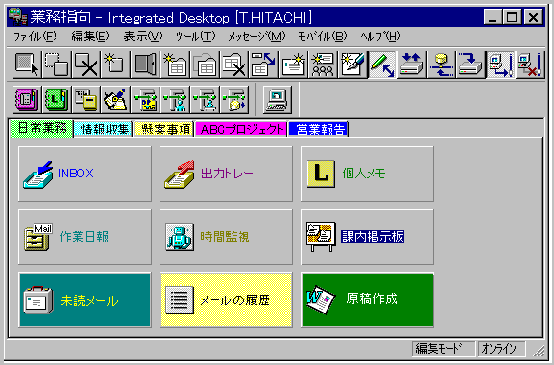Open the ツール(T) menu

click(x=195, y=36)
